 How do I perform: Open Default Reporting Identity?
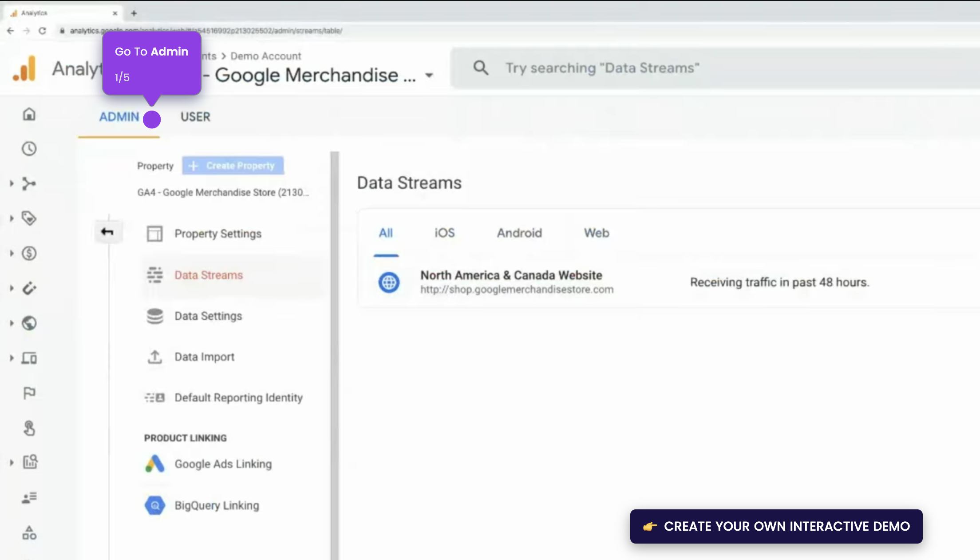tap(238, 397)
